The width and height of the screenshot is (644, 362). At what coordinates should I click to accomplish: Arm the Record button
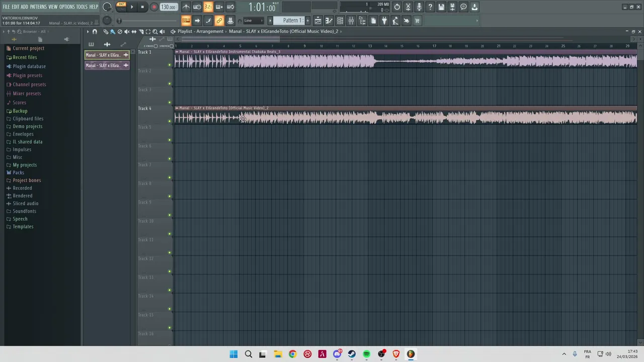tap(154, 7)
